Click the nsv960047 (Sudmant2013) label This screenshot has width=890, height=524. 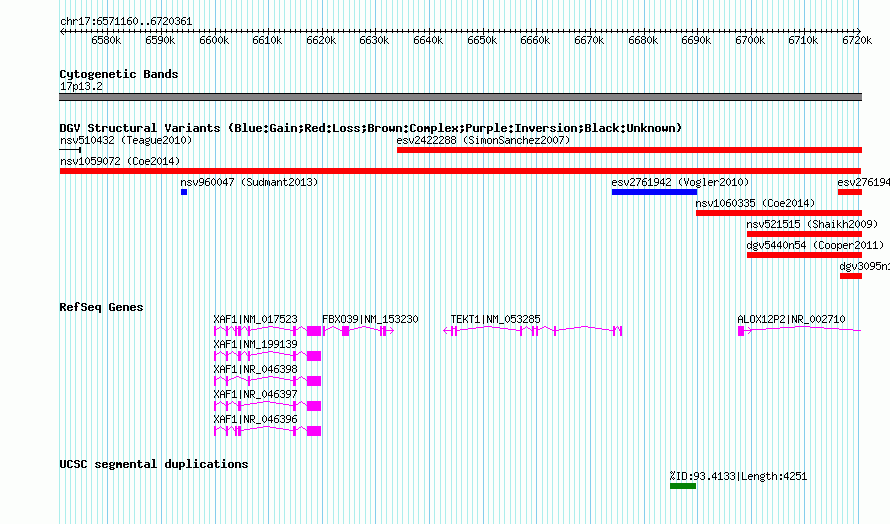[249, 182]
